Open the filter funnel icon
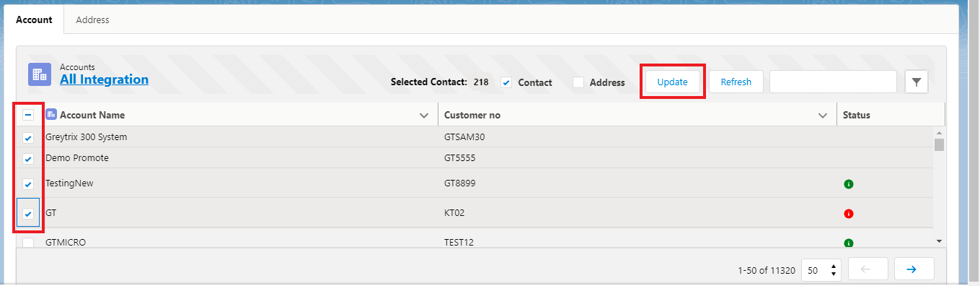This screenshot has height=286, width=980. (x=916, y=82)
